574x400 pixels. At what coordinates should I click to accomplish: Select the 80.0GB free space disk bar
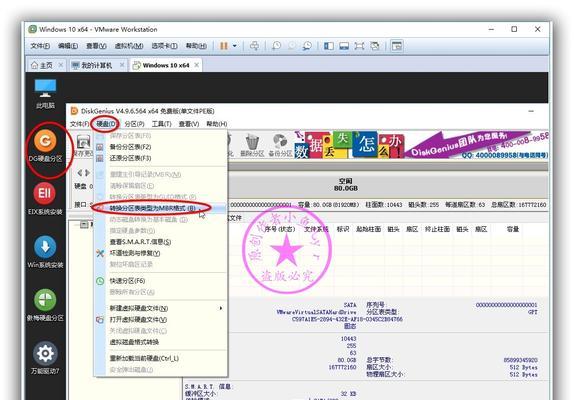(x=388, y=185)
